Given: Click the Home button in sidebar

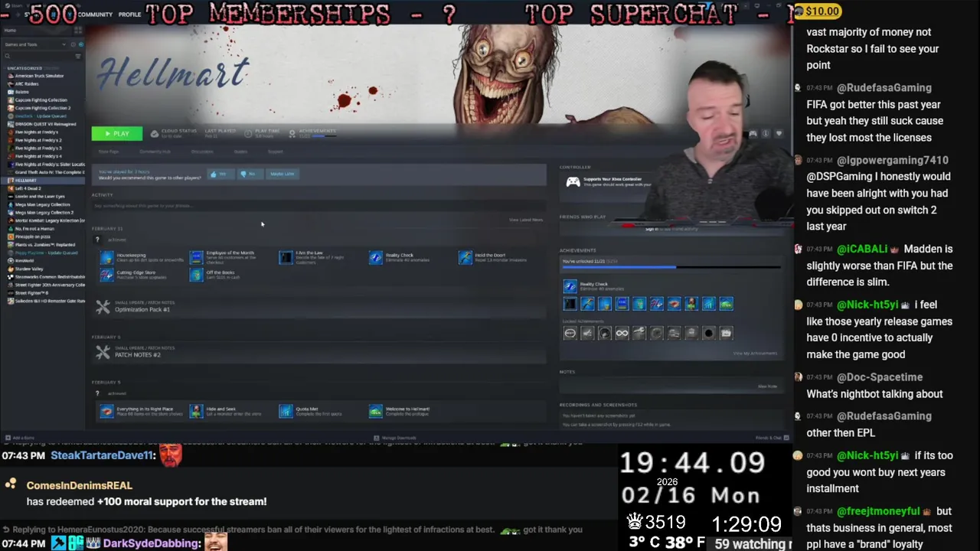Looking at the screenshot, I should (x=11, y=31).
